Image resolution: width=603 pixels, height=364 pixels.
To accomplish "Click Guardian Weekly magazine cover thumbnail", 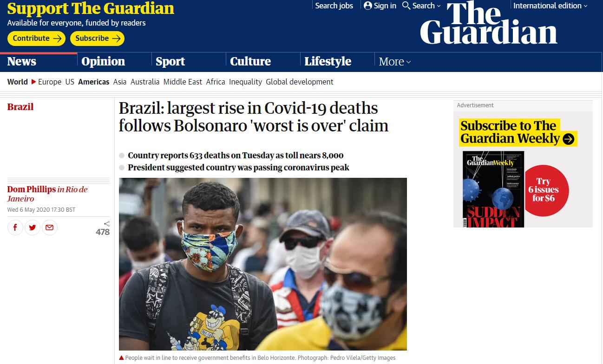I will 493,189.
